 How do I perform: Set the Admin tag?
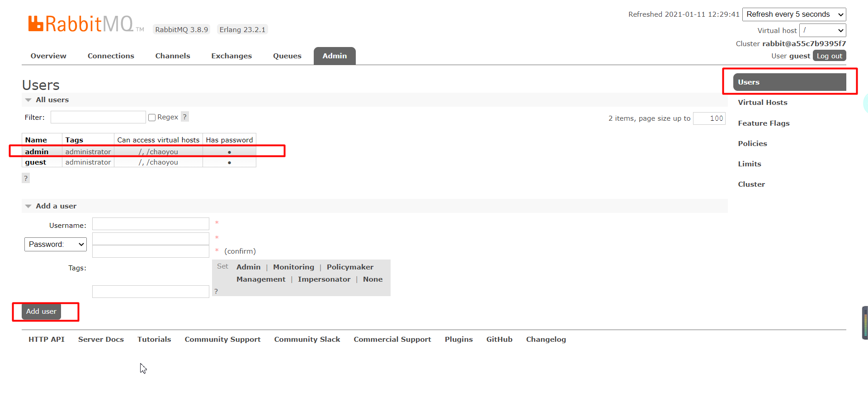coord(248,267)
